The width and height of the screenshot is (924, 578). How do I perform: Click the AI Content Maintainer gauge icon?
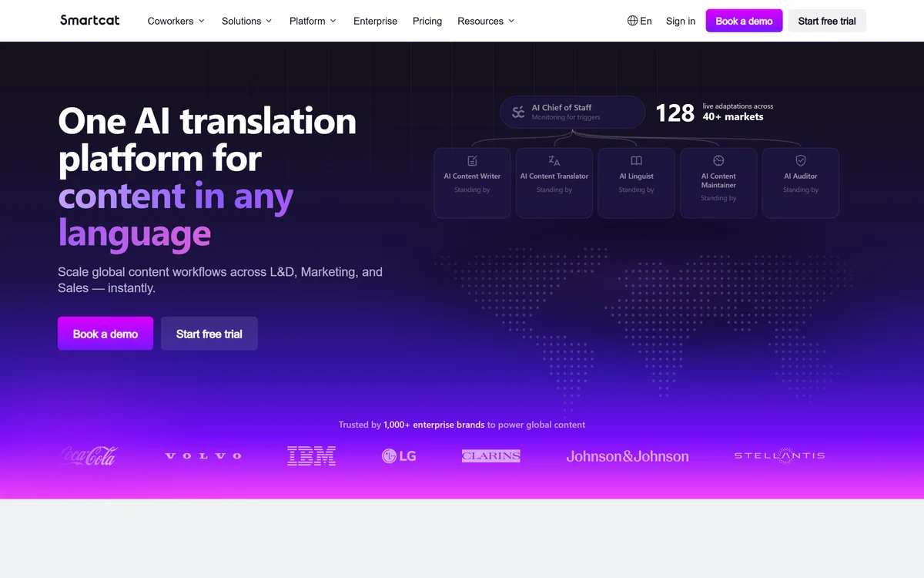pos(718,161)
